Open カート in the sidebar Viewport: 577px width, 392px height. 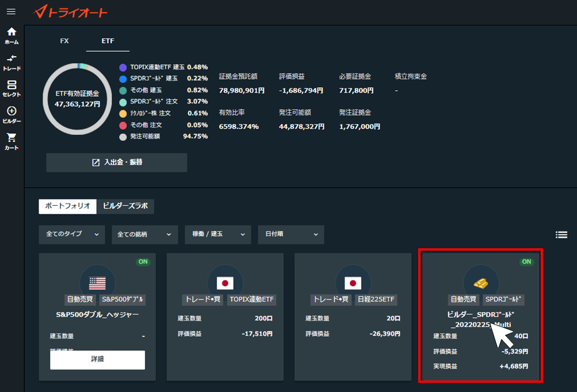coord(12,141)
